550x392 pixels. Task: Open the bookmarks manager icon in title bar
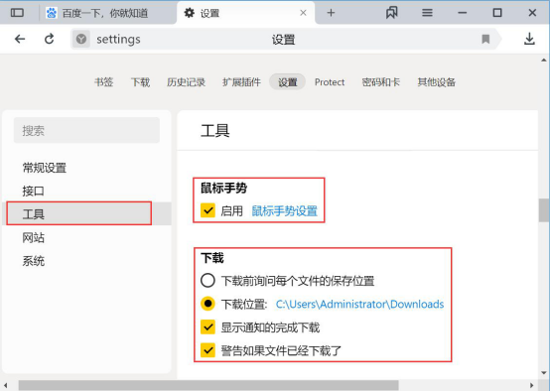pyautogui.click(x=391, y=13)
